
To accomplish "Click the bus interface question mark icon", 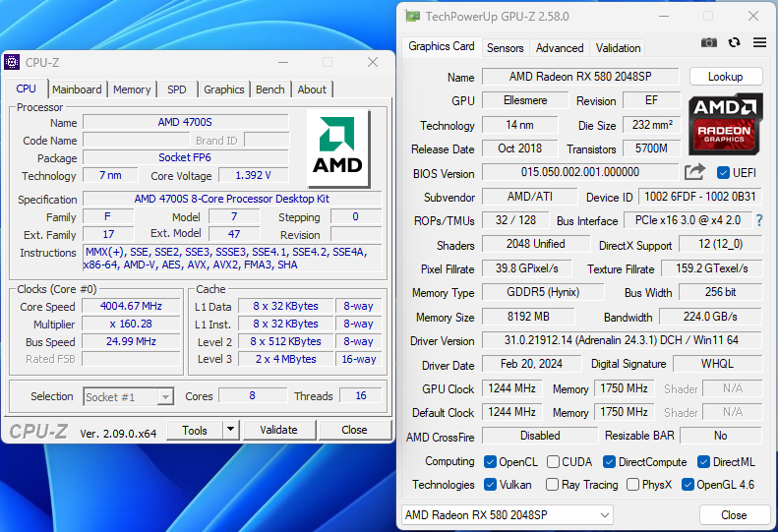I will point(759,220).
